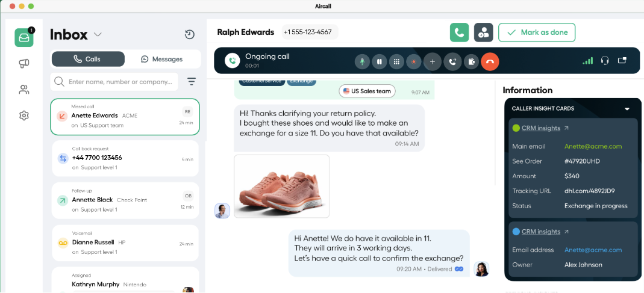Screen dimensions: 644x293
Task: Add a participant to the call
Action: click(432, 61)
